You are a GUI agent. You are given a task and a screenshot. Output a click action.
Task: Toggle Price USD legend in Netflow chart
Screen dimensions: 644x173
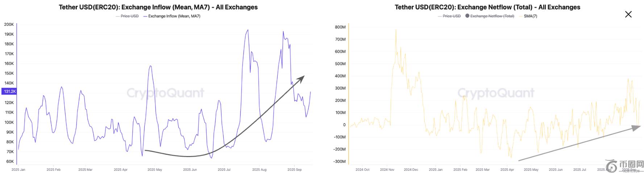click(449, 16)
